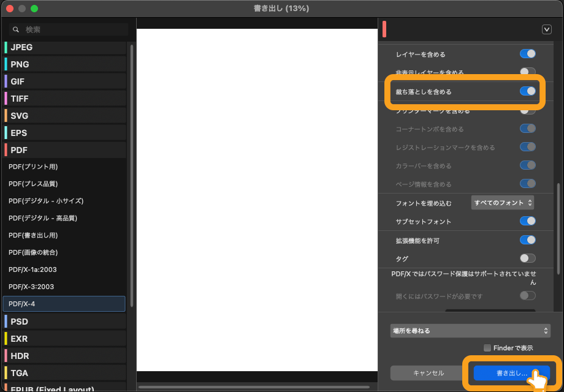Select the JPEG format category
The height and width of the screenshot is (392, 564).
(22, 47)
